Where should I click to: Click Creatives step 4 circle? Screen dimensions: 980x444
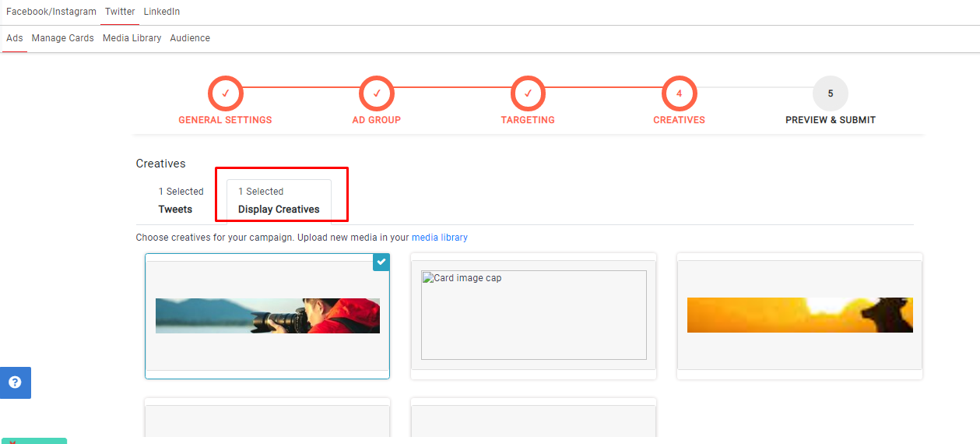tap(679, 93)
